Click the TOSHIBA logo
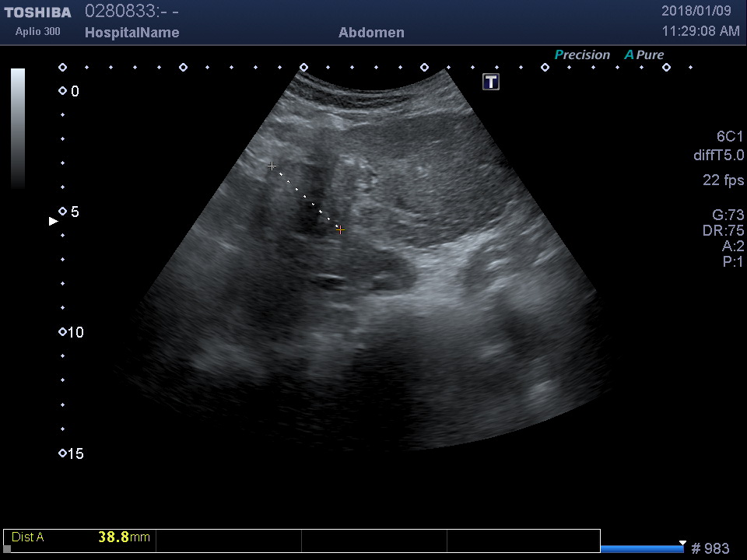The image size is (747, 560). (x=37, y=12)
